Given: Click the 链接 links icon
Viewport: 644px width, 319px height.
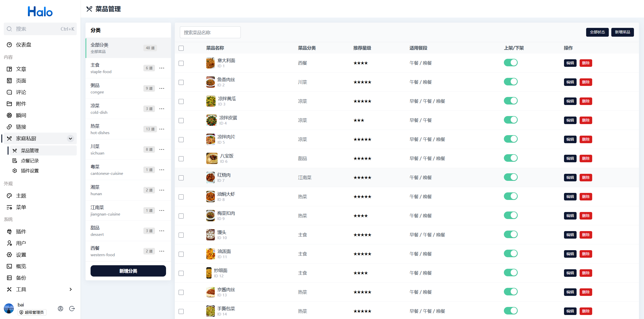Looking at the screenshot, I should point(9,127).
